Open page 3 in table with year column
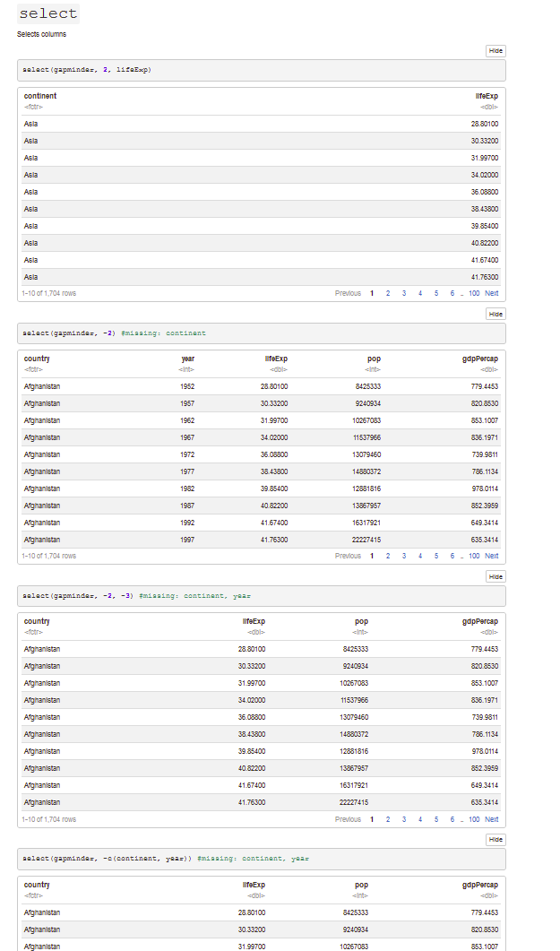 [x=404, y=556]
